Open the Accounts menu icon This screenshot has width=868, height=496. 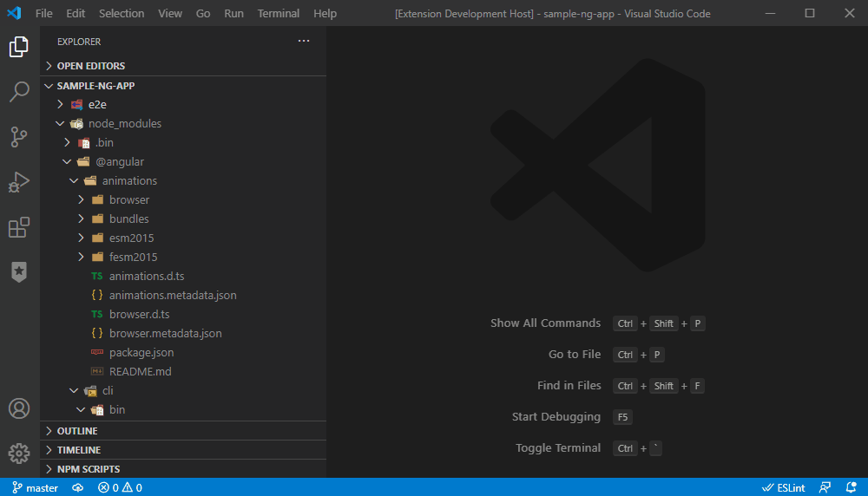tap(19, 408)
